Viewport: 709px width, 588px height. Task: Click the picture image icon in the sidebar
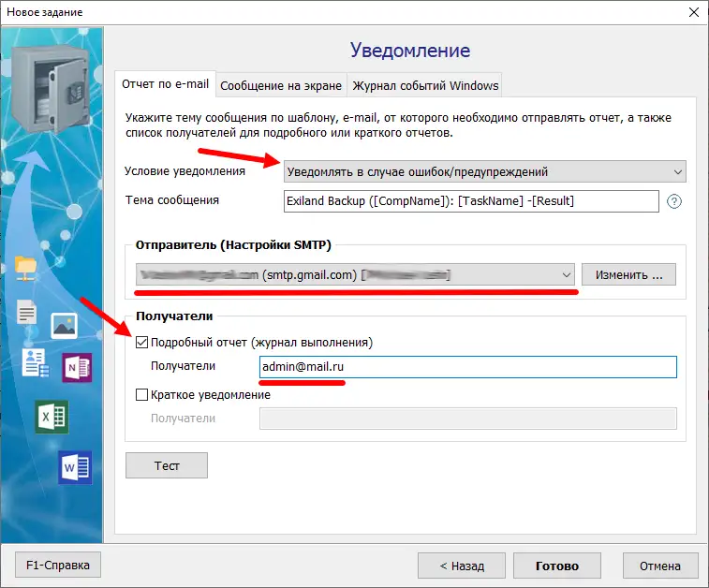[64, 325]
